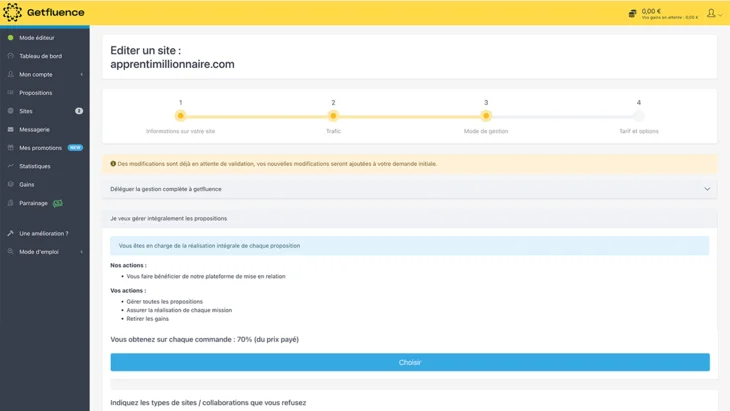Click the Getfluence brand name
This screenshot has width=730, height=411.
click(55, 13)
